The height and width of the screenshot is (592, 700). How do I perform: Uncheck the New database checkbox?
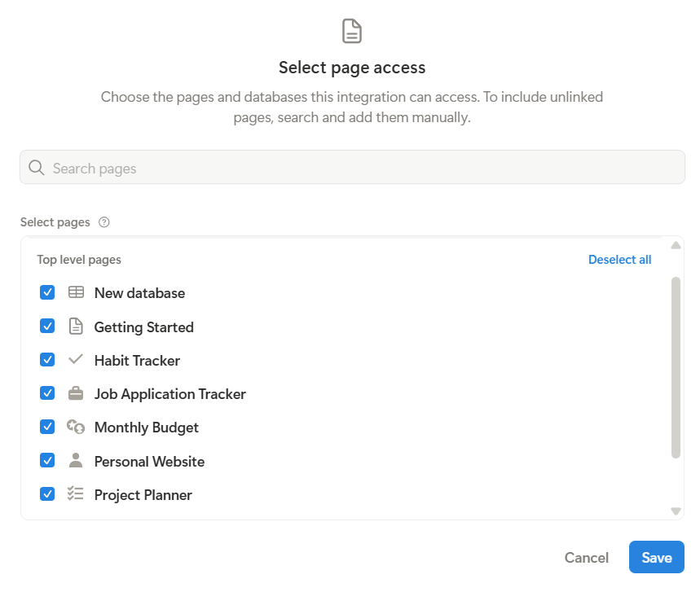47,292
